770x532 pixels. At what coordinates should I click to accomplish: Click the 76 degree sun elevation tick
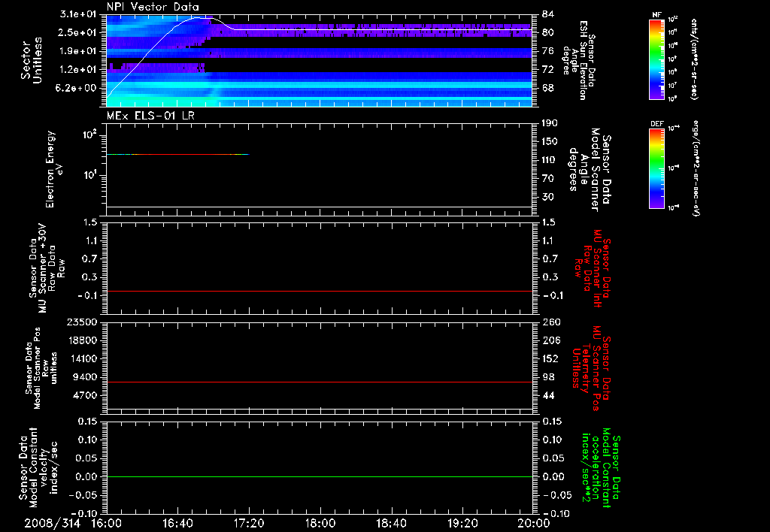(547, 51)
